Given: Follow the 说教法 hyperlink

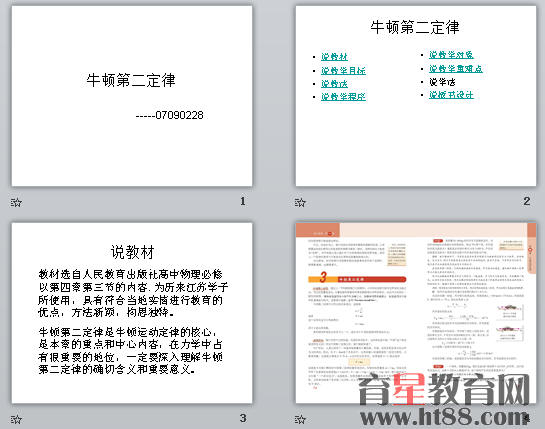Looking at the screenshot, I should point(334,84).
